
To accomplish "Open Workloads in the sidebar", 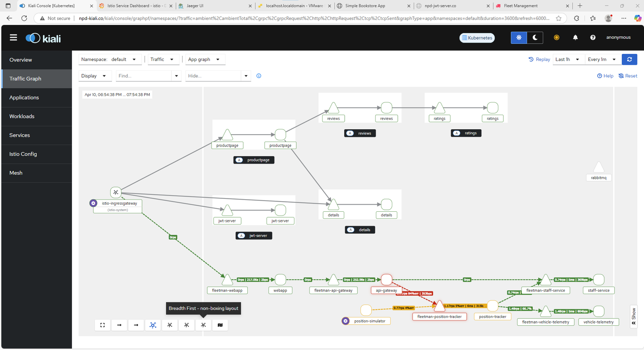I will pos(37,116).
